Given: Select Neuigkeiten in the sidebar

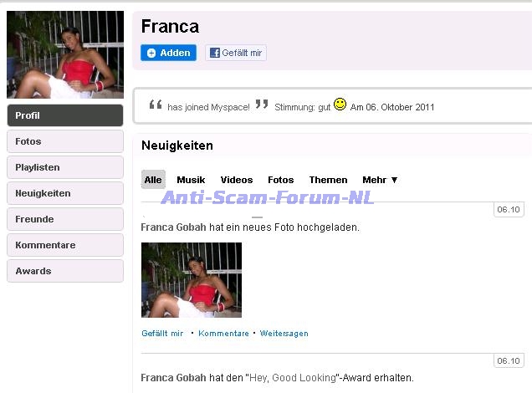Looking at the screenshot, I should point(65,193).
